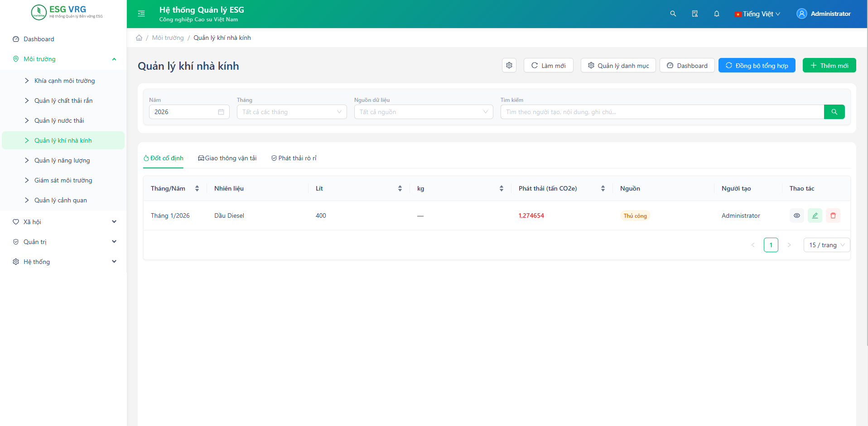
Task: Open Tháng dropdown filter
Action: click(292, 112)
